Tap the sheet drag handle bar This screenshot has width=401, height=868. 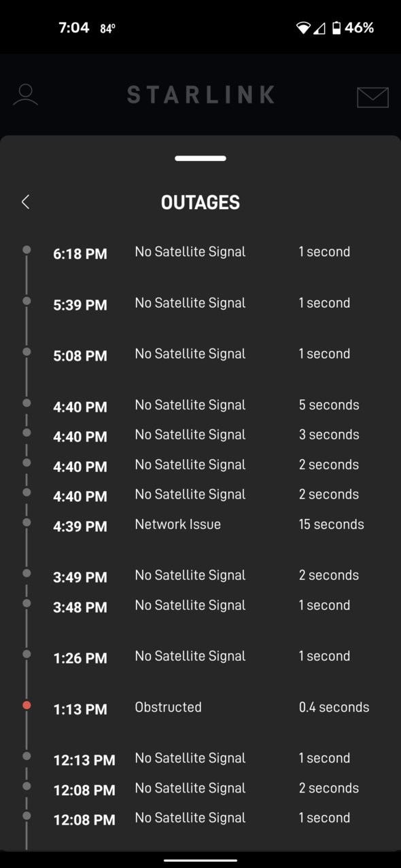[201, 158]
